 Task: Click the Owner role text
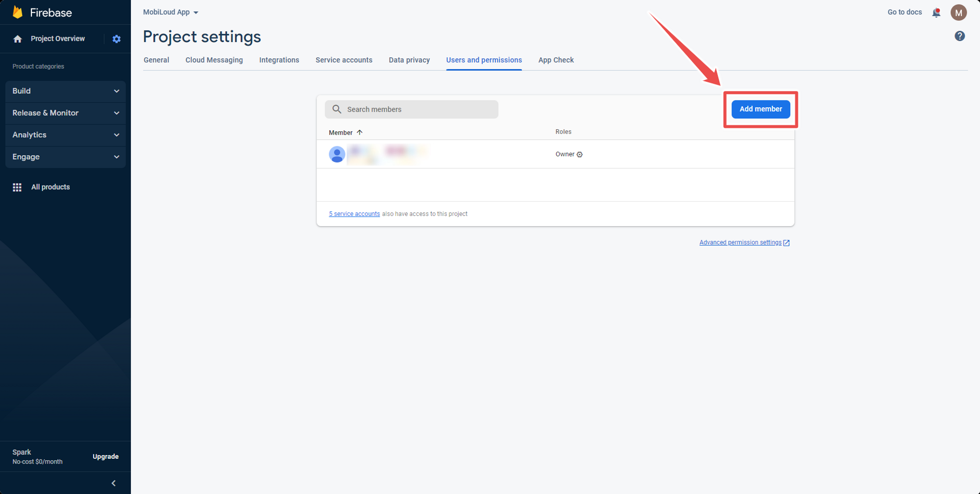pos(565,154)
